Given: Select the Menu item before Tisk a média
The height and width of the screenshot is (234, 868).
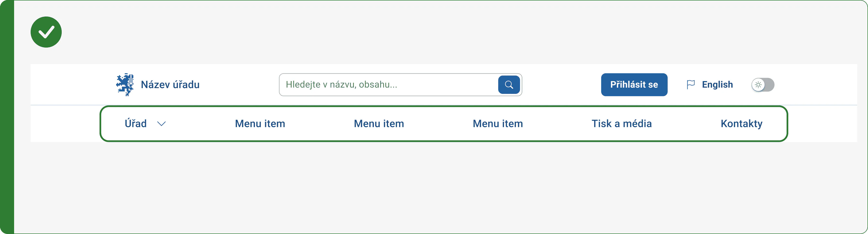Looking at the screenshot, I should click(x=498, y=124).
